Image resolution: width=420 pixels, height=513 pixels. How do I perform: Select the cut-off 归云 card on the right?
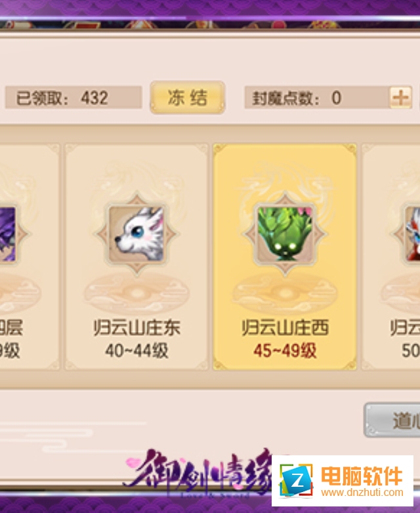(391, 256)
